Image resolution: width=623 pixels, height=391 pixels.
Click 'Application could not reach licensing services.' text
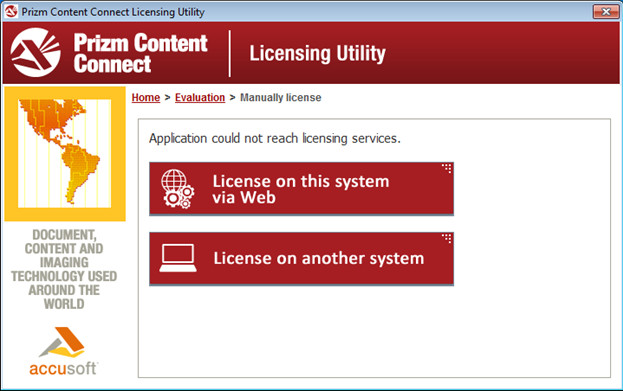tap(275, 138)
